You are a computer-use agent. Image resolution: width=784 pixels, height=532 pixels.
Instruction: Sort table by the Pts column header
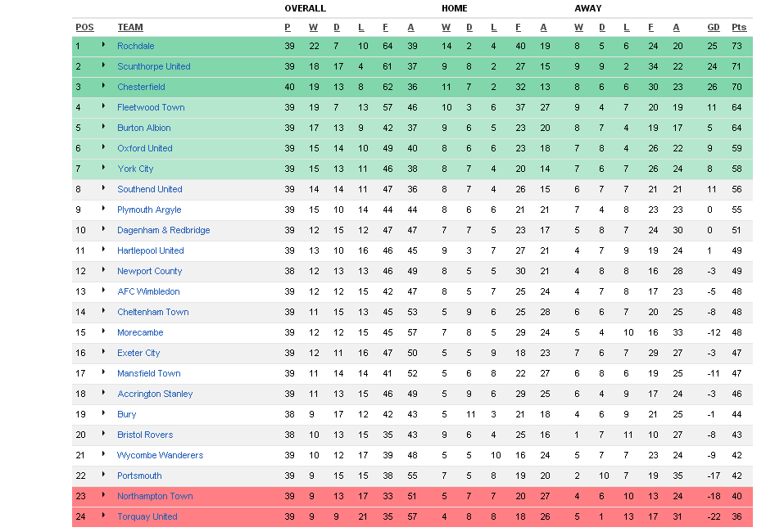pos(739,27)
